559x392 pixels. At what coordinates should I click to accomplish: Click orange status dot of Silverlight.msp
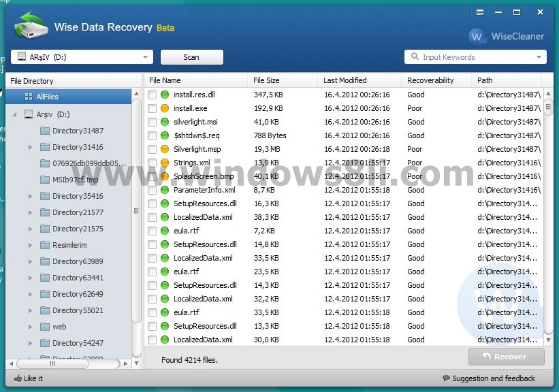pyautogui.click(x=165, y=149)
